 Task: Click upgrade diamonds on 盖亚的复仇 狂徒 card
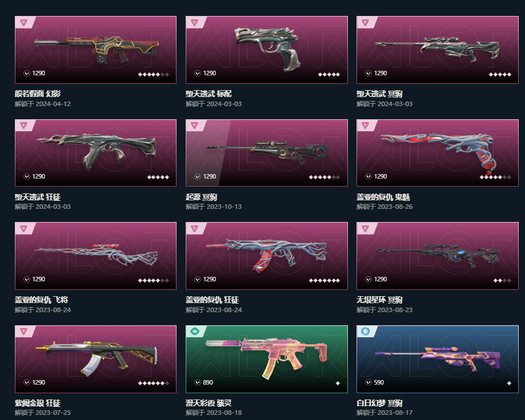click(x=324, y=280)
